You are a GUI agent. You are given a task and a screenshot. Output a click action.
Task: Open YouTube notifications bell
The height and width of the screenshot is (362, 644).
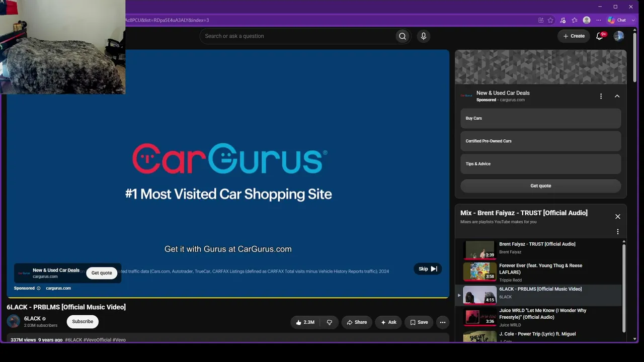point(599,36)
